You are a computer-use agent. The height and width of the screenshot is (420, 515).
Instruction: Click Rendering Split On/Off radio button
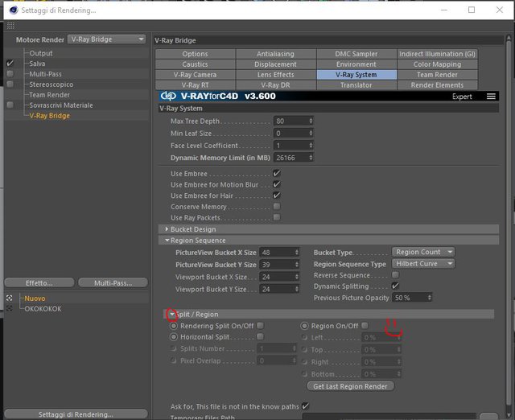pos(174,326)
